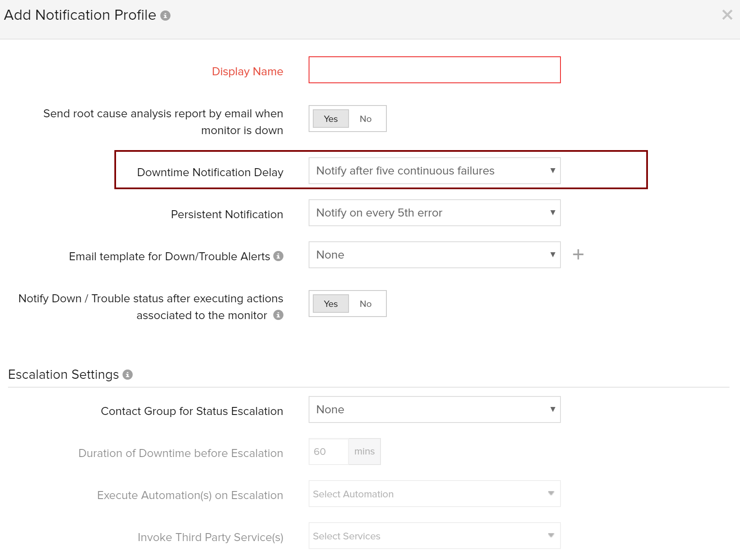
Task: Click info icon next to Escalation Settings
Action: (x=128, y=375)
